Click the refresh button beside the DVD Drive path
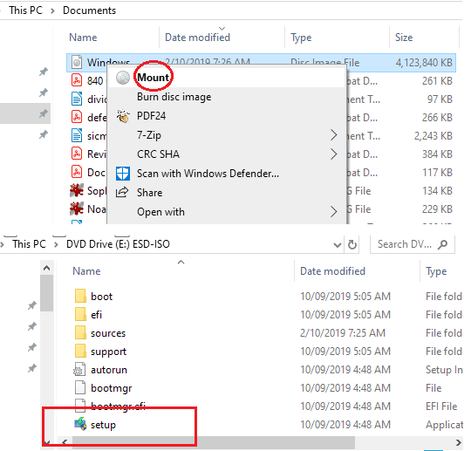The width and height of the screenshot is (471, 451). [352, 245]
